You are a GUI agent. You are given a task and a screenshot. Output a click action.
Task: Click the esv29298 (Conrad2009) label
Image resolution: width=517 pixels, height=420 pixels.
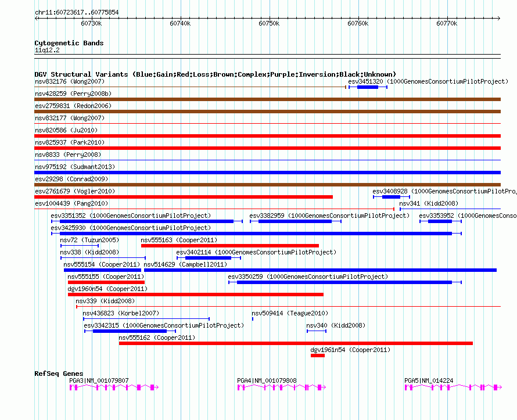pyautogui.click(x=71, y=179)
